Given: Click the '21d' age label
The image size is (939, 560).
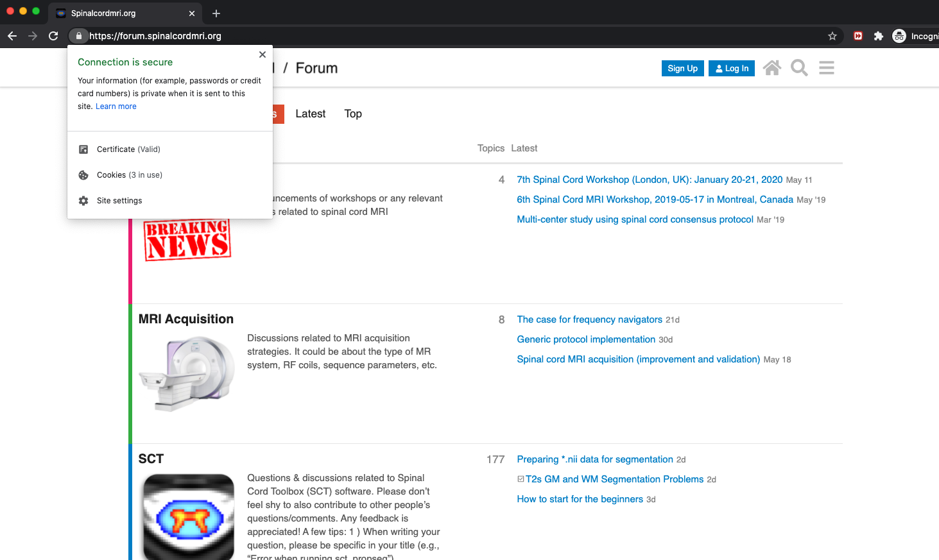Looking at the screenshot, I should click(673, 320).
